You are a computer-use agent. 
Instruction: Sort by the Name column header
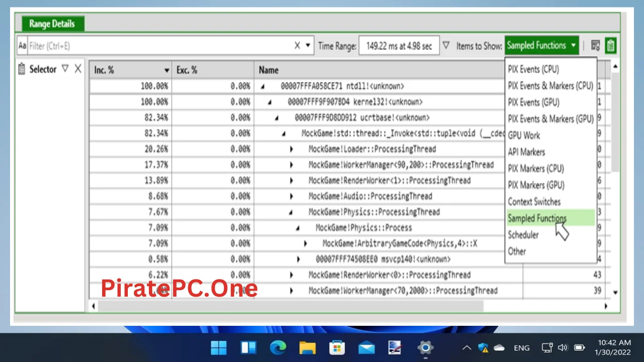tap(268, 70)
